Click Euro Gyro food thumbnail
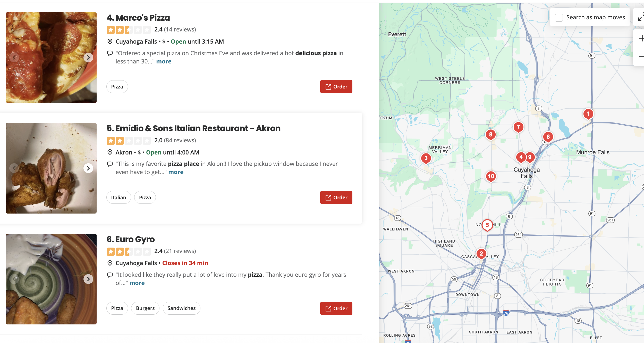This screenshot has width=644, height=343. (x=51, y=279)
